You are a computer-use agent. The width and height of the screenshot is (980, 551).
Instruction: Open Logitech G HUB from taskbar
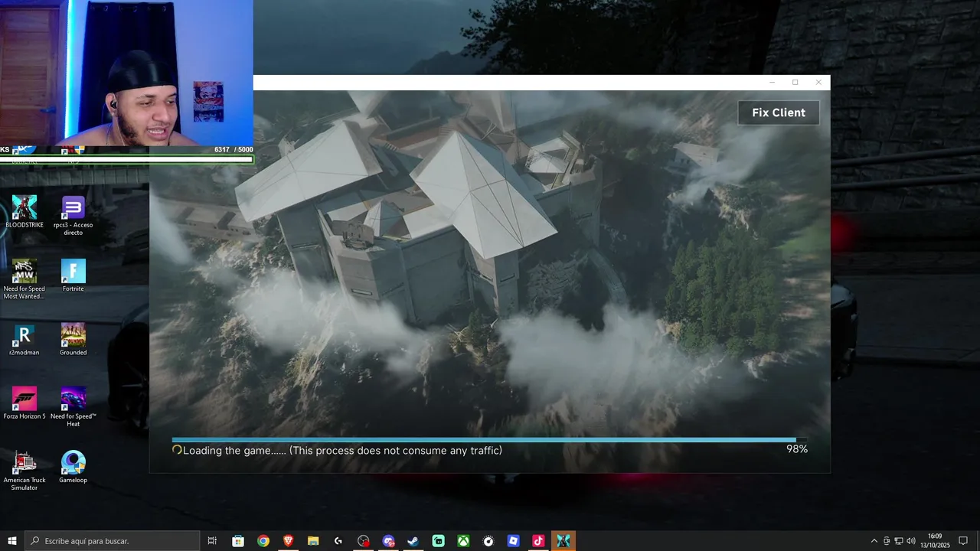pyautogui.click(x=338, y=541)
